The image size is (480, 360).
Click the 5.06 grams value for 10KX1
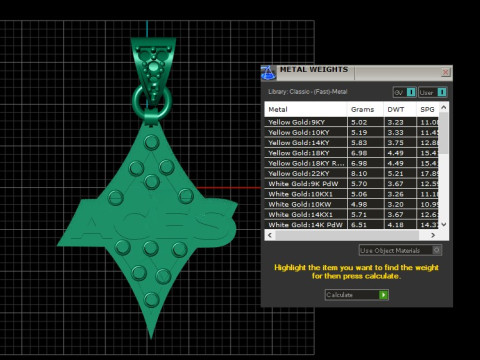pyautogui.click(x=359, y=194)
